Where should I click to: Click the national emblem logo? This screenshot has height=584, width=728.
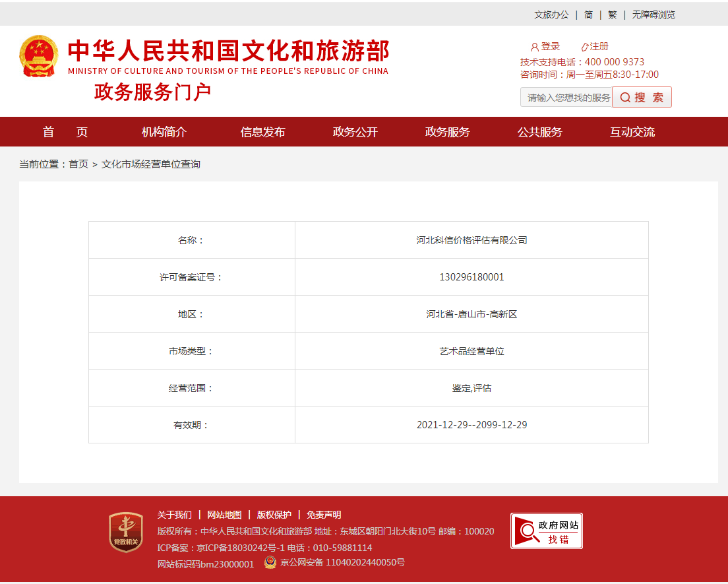(x=38, y=57)
